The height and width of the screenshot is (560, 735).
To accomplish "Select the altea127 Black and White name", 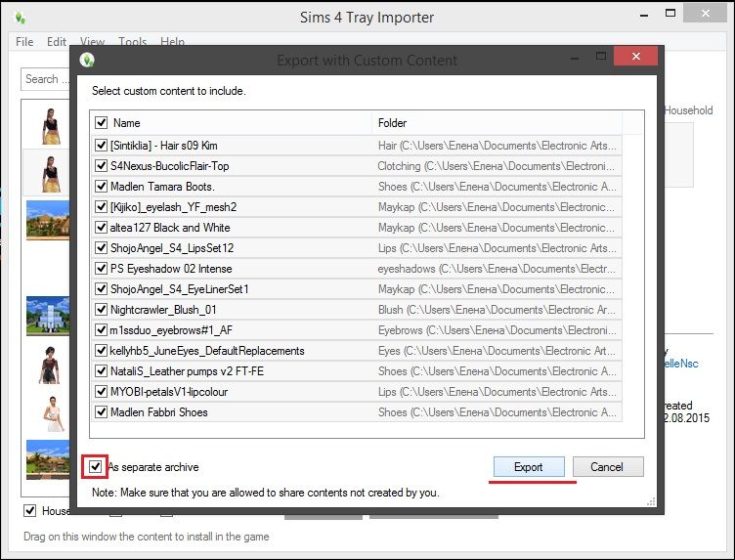I will (x=170, y=228).
